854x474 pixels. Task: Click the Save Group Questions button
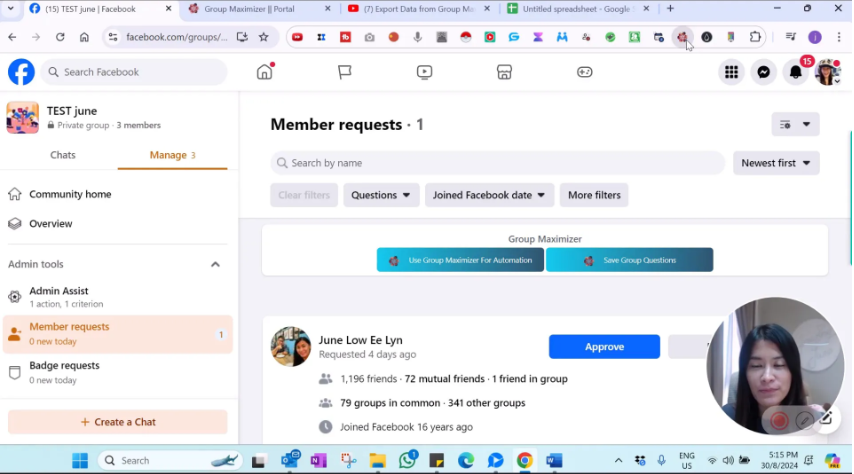point(629,260)
